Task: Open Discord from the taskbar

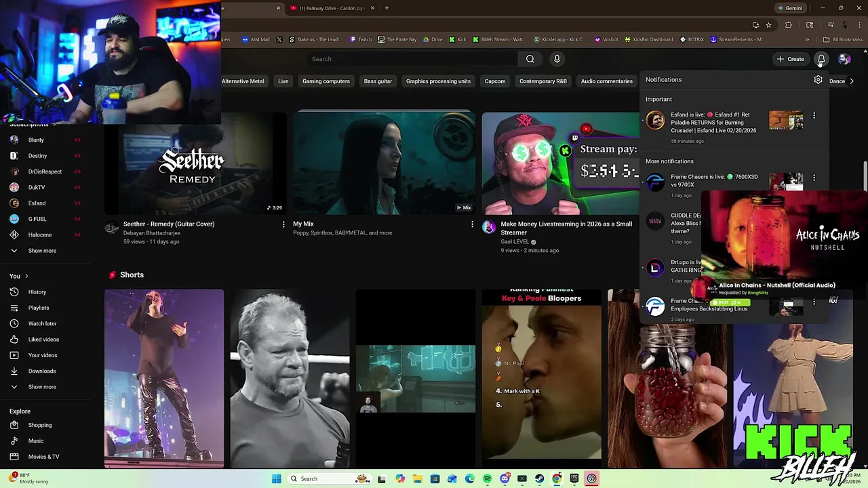Action: tap(505, 479)
